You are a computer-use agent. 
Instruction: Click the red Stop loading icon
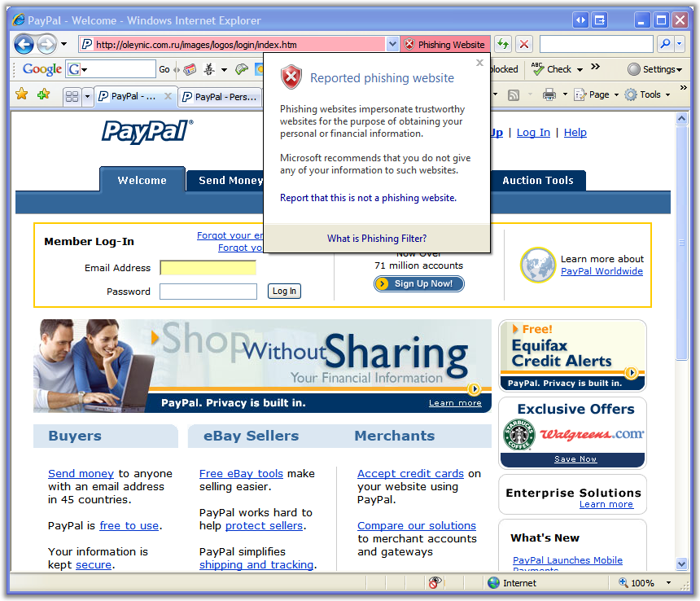pyautogui.click(x=524, y=44)
